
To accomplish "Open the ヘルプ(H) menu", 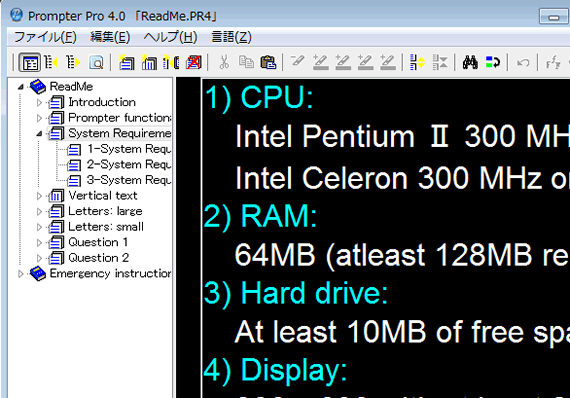I will pos(170,37).
